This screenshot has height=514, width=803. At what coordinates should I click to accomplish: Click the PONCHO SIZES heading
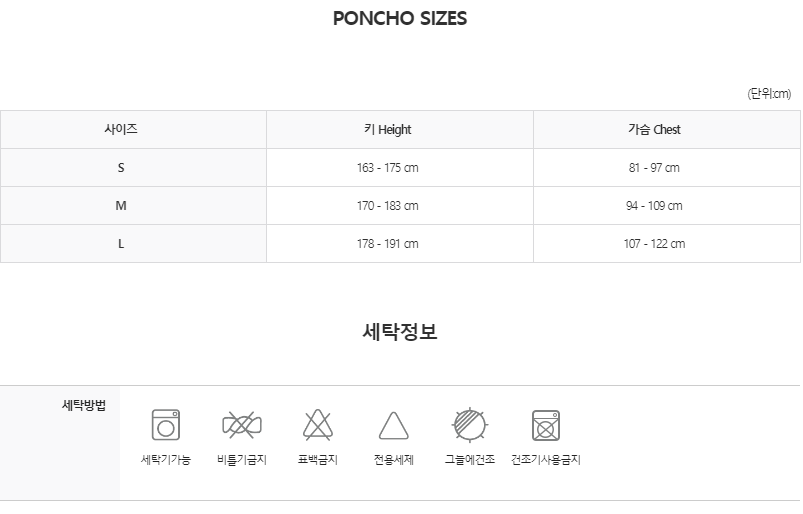[400, 19]
